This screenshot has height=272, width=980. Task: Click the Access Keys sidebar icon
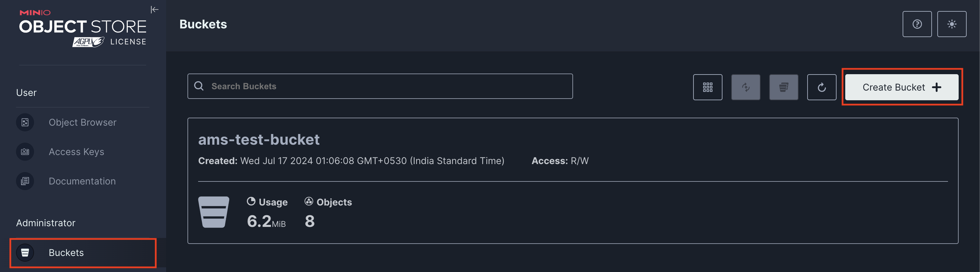(25, 152)
